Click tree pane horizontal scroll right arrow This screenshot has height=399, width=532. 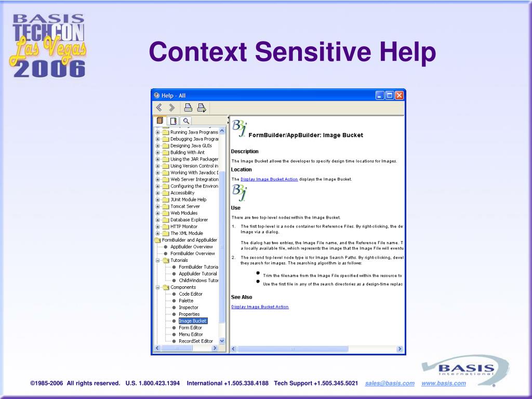pyautogui.click(x=215, y=348)
